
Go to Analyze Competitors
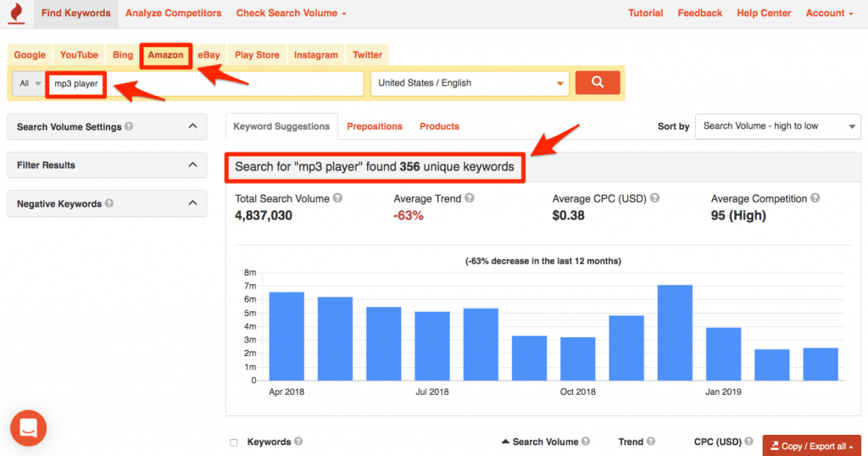(173, 13)
